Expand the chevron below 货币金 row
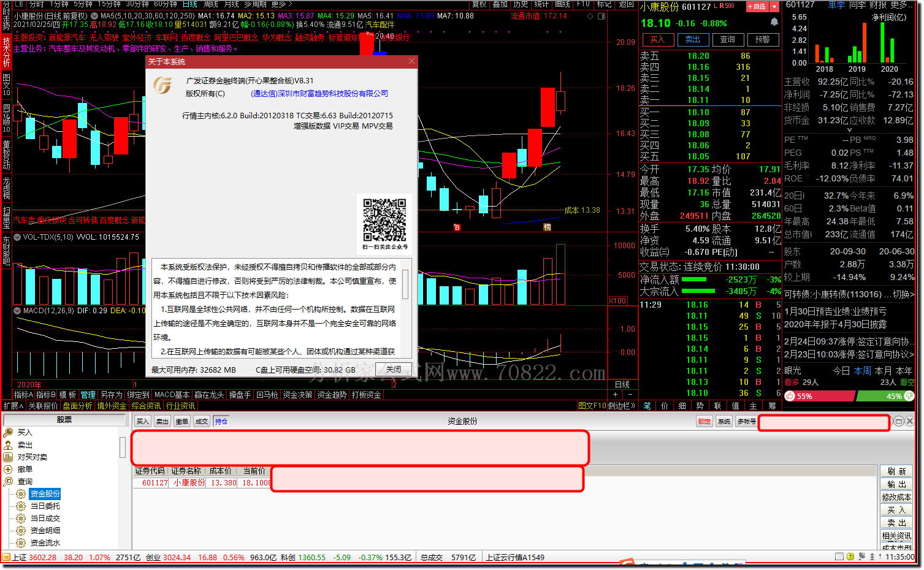Viewport: 924px width, 570px height. pyautogui.click(x=849, y=130)
